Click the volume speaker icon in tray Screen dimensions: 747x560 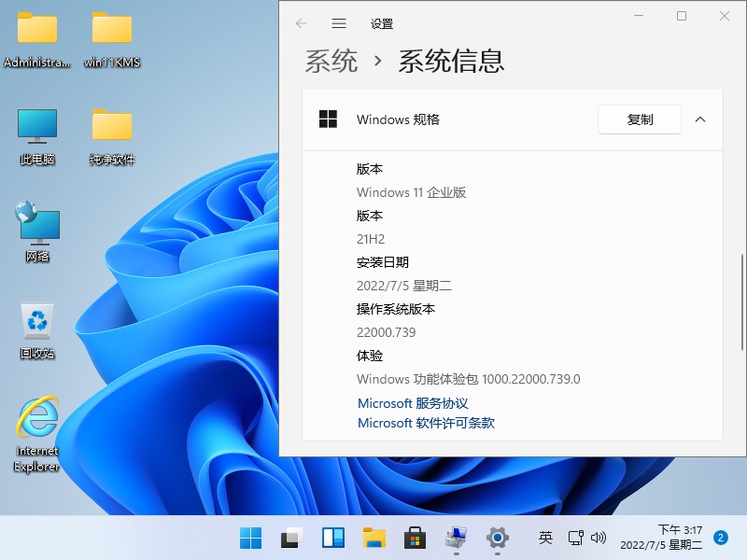(x=599, y=538)
